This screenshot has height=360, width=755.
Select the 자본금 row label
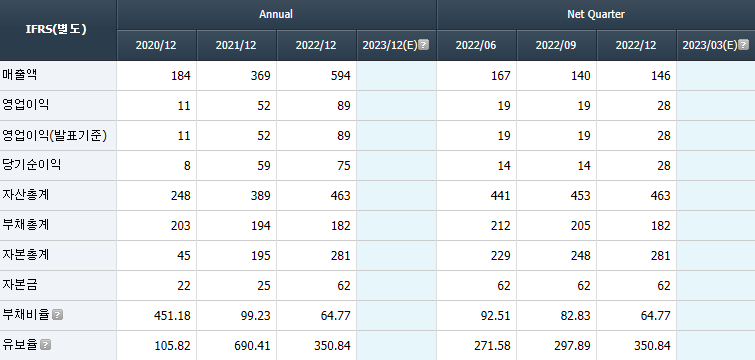[x=19, y=285]
